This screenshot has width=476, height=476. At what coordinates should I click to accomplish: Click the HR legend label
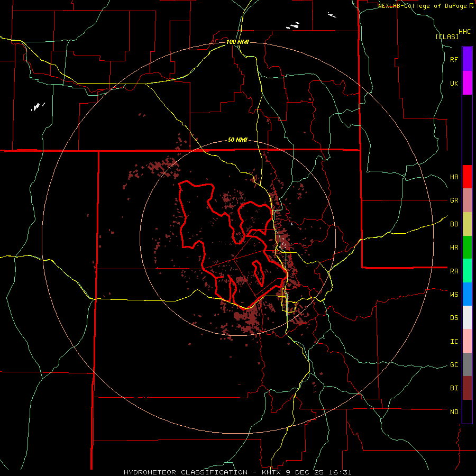[x=454, y=248]
